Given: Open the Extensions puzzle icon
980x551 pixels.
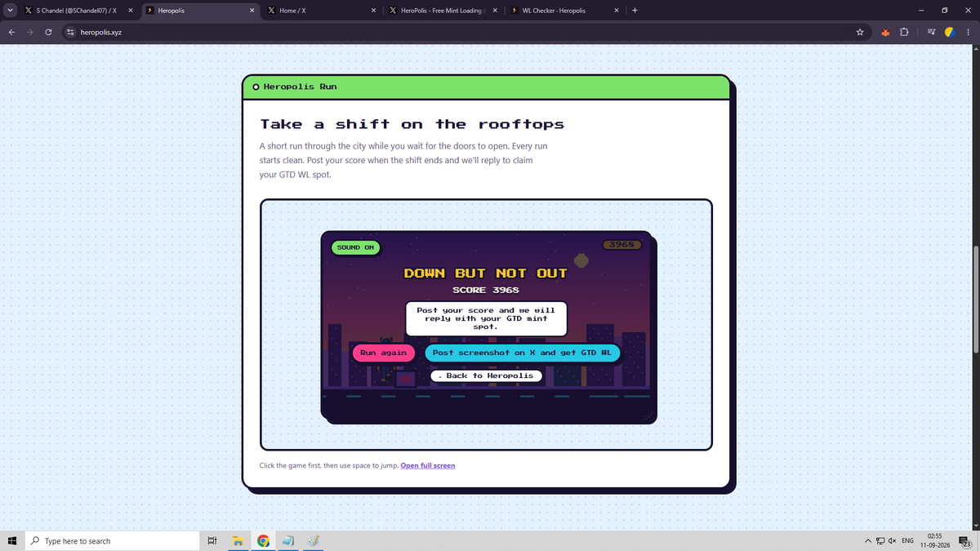Looking at the screenshot, I should coord(904,32).
